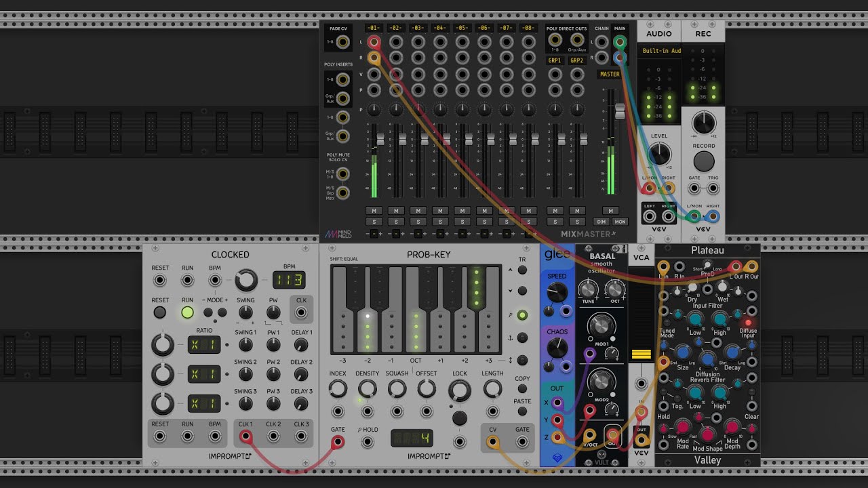Click the channel 03 pan knob
Image resolution: width=868 pixels, height=488 pixels.
click(418, 109)
